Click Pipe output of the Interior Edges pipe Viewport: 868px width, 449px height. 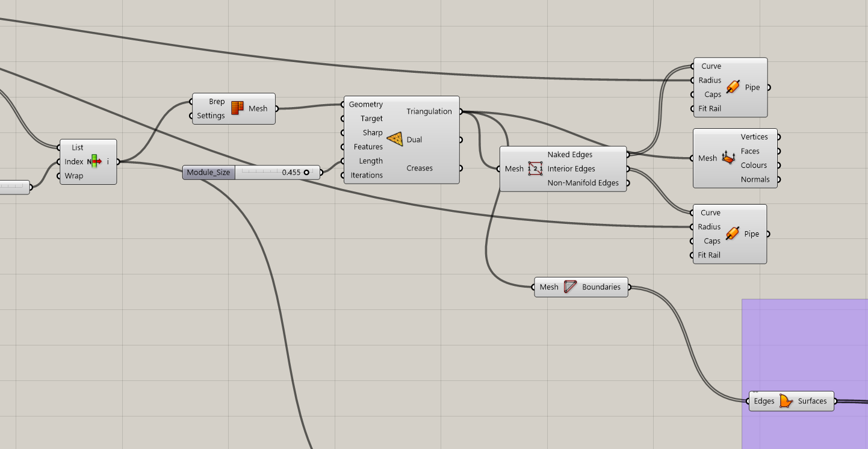[752, 234]
